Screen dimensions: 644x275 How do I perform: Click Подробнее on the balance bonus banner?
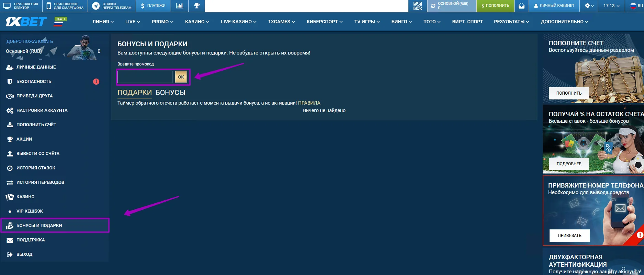569,164
